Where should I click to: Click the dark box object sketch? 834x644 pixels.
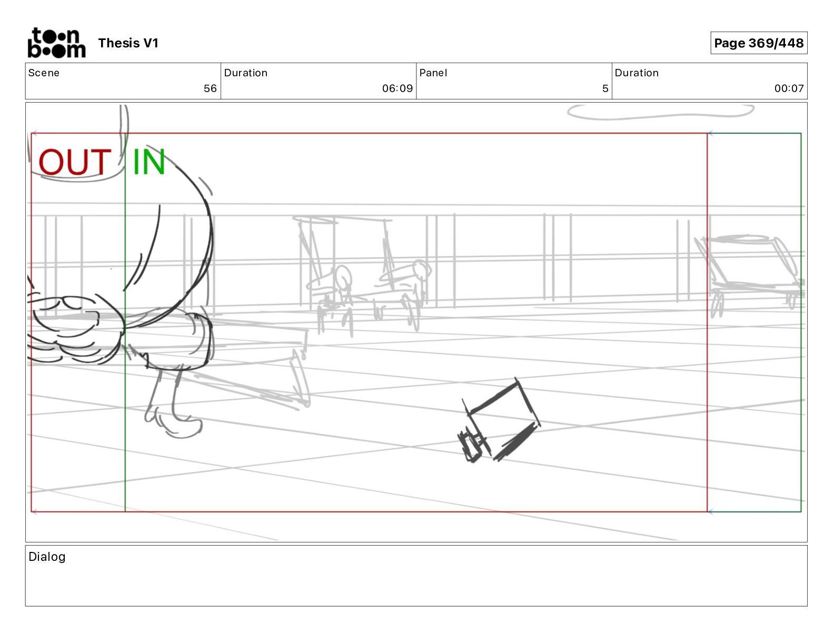tap(499, 421)
